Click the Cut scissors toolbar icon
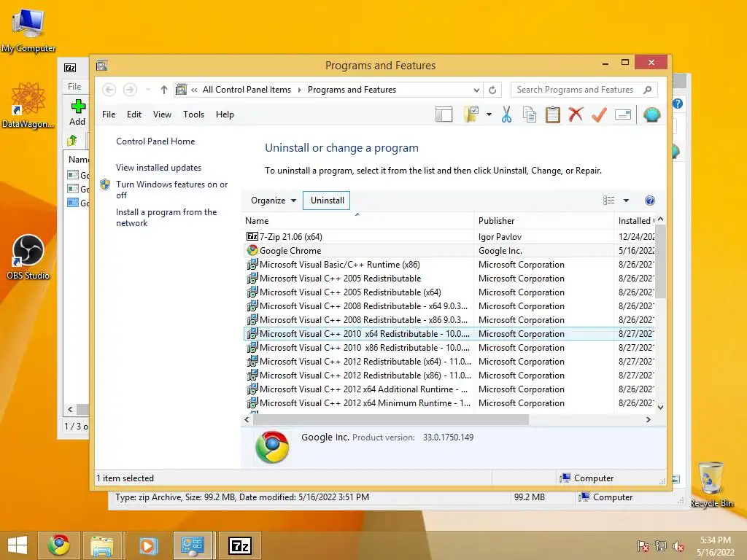 coord(506,114)
